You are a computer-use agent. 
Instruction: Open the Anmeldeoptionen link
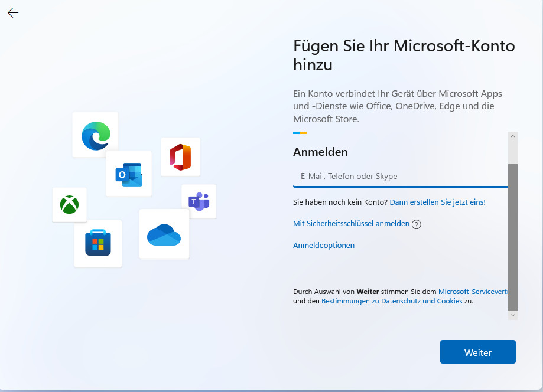point(324,245)
